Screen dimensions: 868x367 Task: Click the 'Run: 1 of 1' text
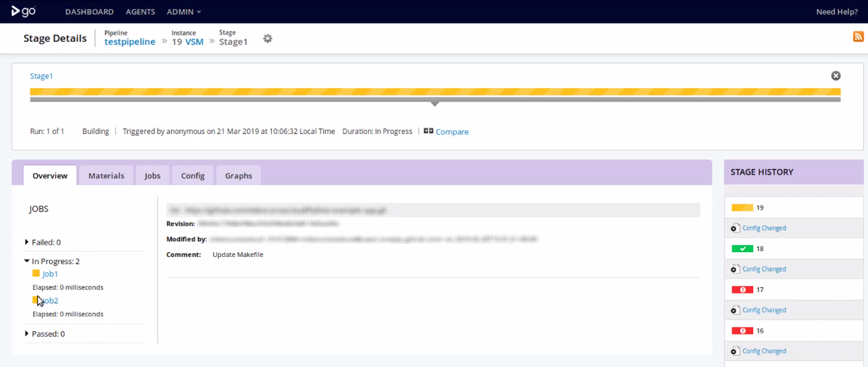47,131
